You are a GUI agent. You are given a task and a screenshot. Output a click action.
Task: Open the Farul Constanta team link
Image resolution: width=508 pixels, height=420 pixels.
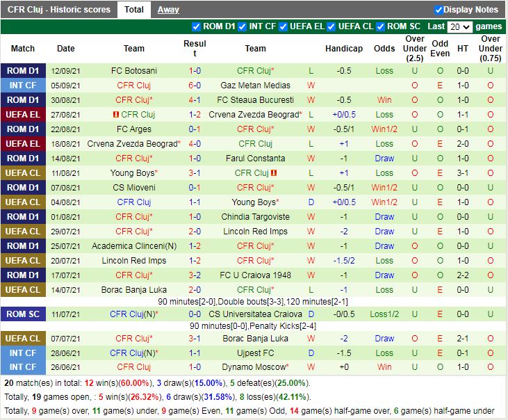pos(255,159)
